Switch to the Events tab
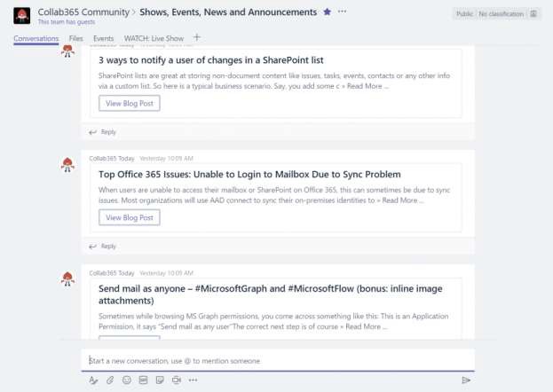This screenshot has height=392, width=553. pos(103,38)
